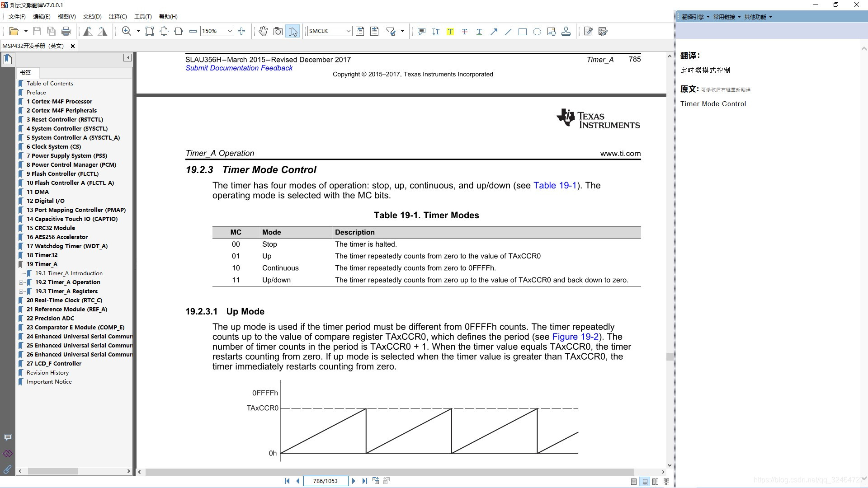Image resolution: width=868 pixels, height=488 pixels.
Task: Open the dropdown arrow beside Zoom tool
Action: click(138, 31)
